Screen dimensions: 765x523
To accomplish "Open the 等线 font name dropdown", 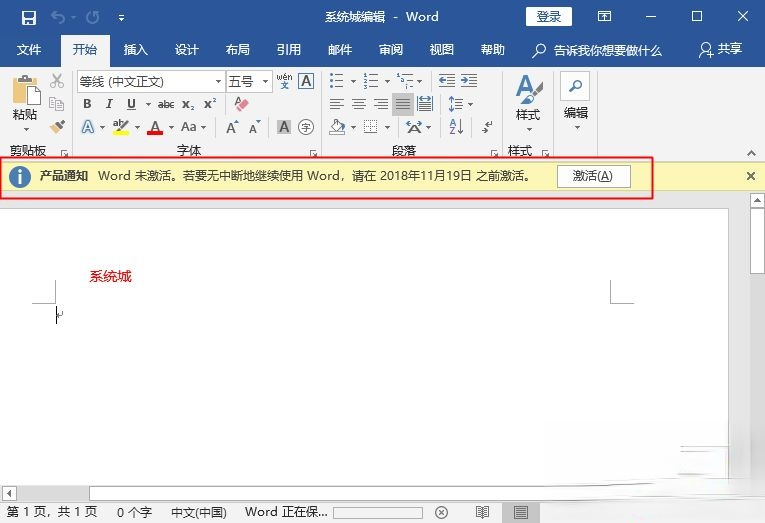I will (218, 81).
